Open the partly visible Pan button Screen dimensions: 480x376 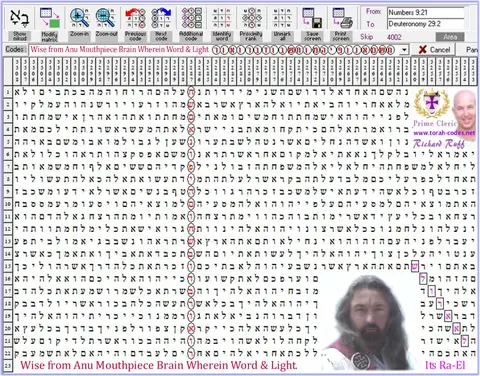(x=472, y=50)
